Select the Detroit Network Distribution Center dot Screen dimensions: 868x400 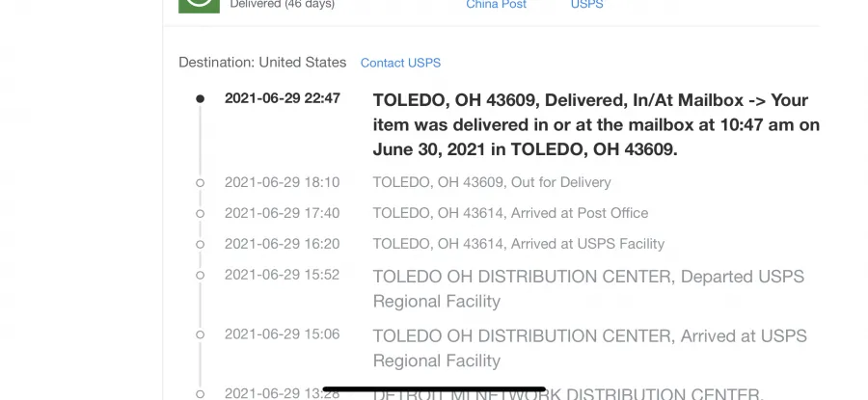pyautogui.click(x=200, y=394)
